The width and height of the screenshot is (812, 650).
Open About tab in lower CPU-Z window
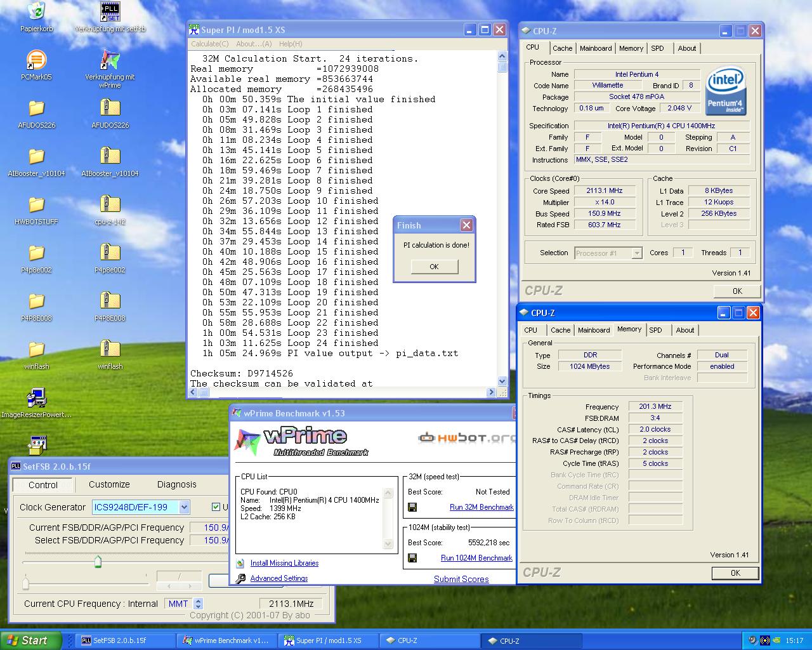tap(684, 330)
